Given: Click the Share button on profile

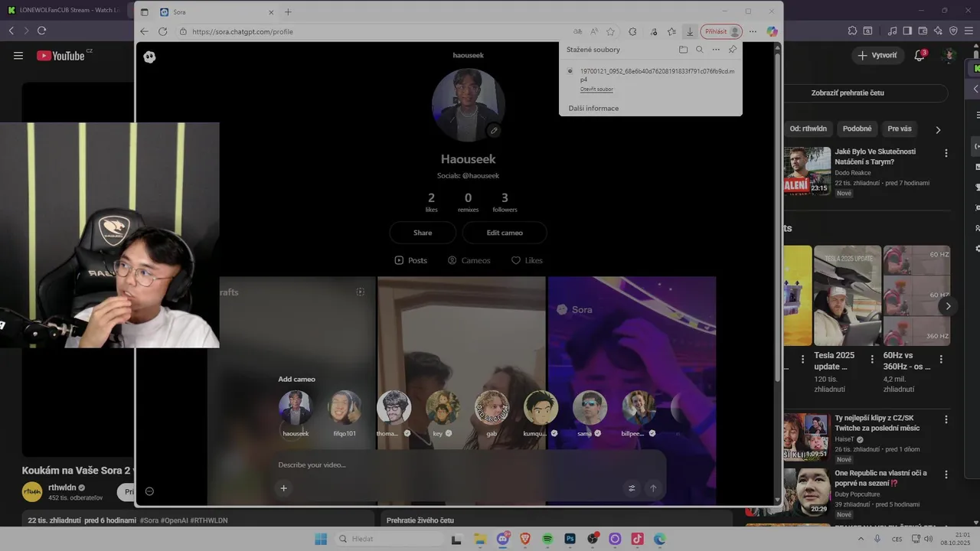Looking at the screenshot, I should pos(423,233).
